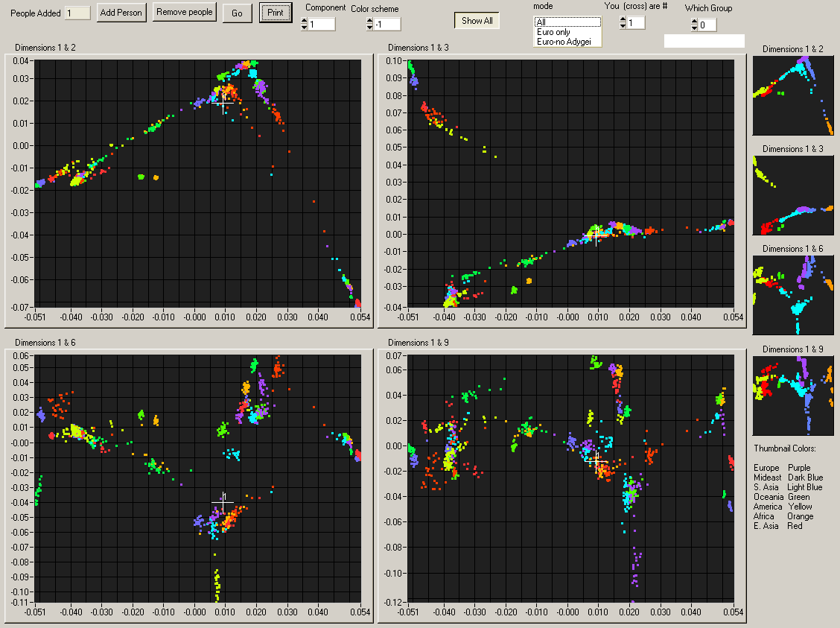Click the 'E. Asia' legend label

(766, 526)
